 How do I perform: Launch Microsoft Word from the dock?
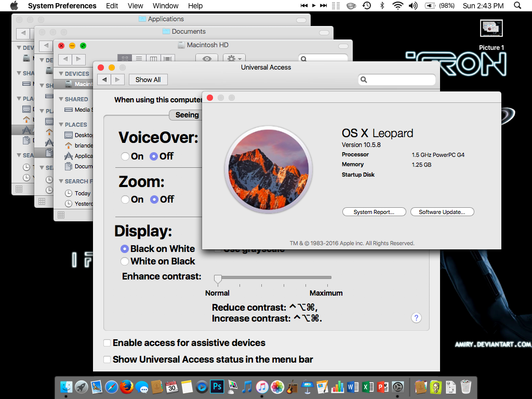point(353,387)
